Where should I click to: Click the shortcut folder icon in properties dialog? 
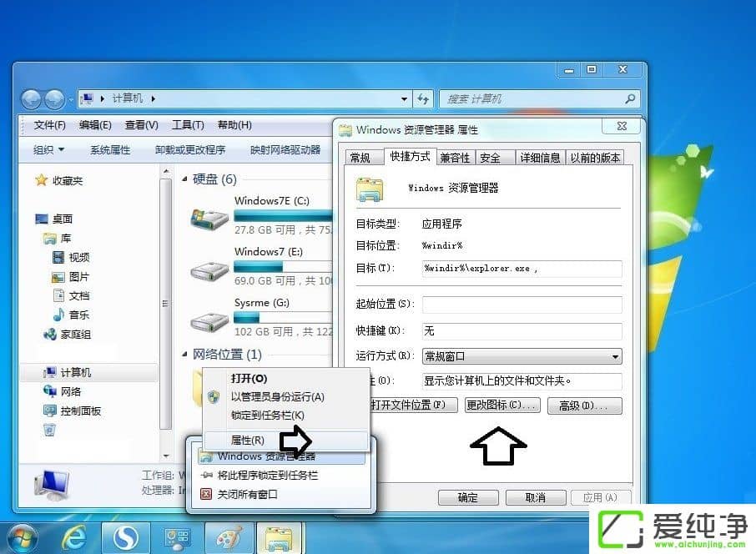point(370,189)
